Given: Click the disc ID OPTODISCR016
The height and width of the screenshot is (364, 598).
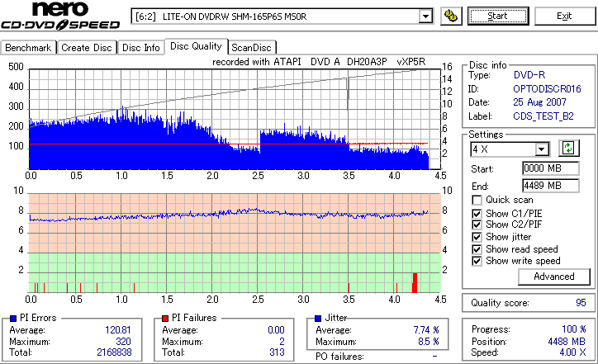Looking at the screenshot, I should [547, 89].
